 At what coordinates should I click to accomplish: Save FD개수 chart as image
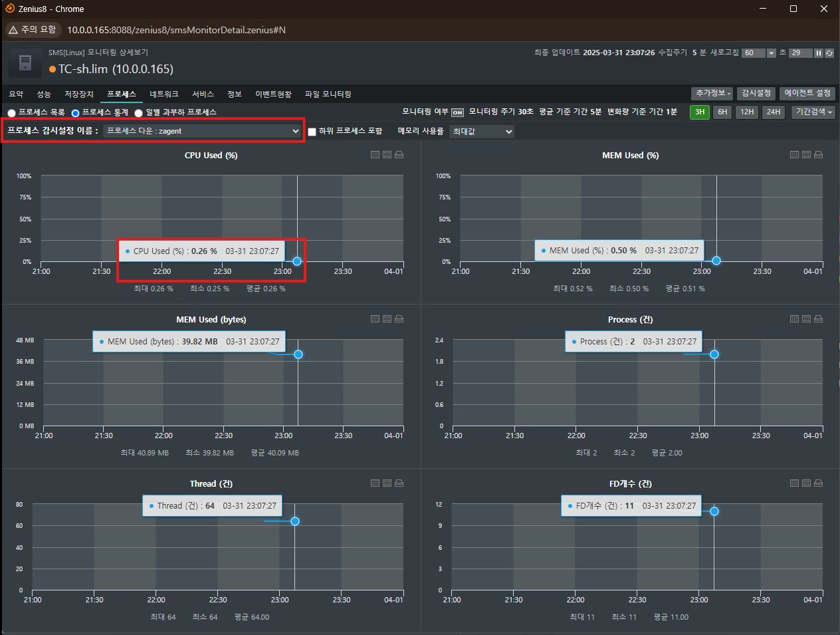(806, 483)
